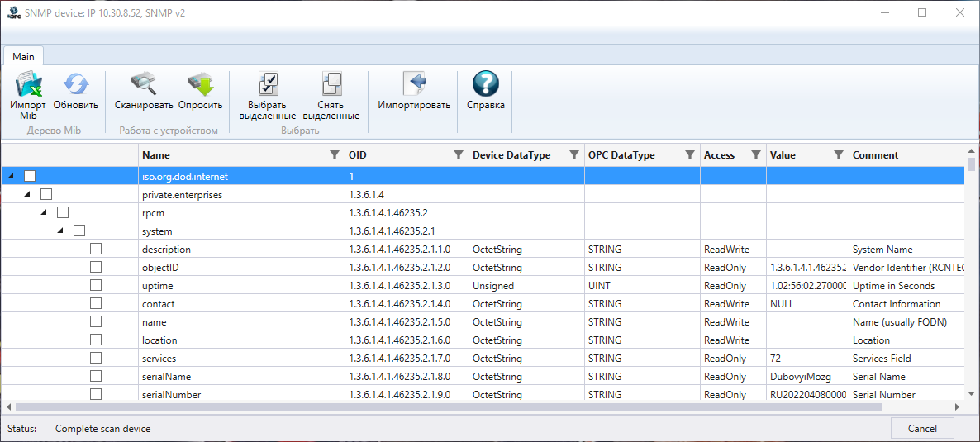Select the 'System Name' comment cell

(907, 250)
